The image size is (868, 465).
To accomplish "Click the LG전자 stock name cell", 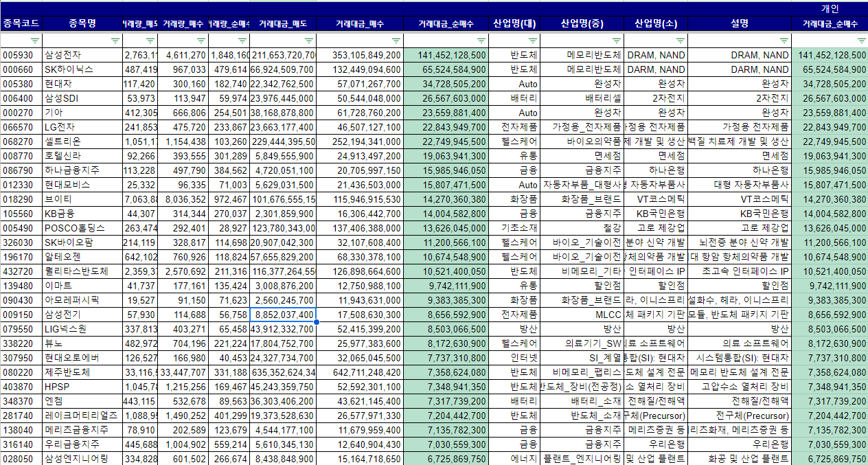I will click(83, 127).
